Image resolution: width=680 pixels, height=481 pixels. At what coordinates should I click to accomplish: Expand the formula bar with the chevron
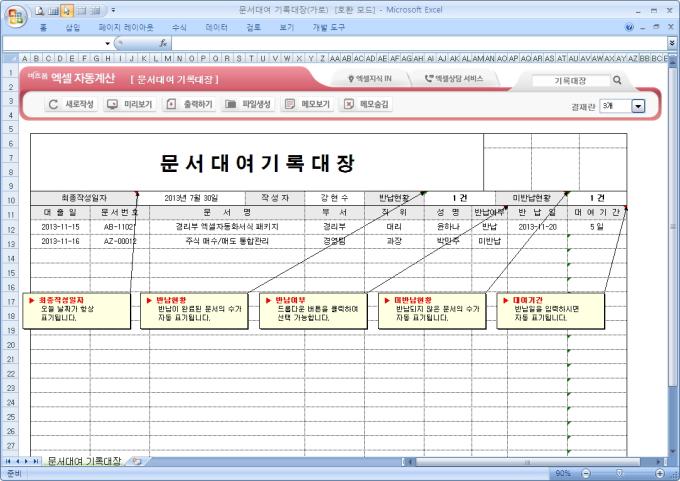672,43
